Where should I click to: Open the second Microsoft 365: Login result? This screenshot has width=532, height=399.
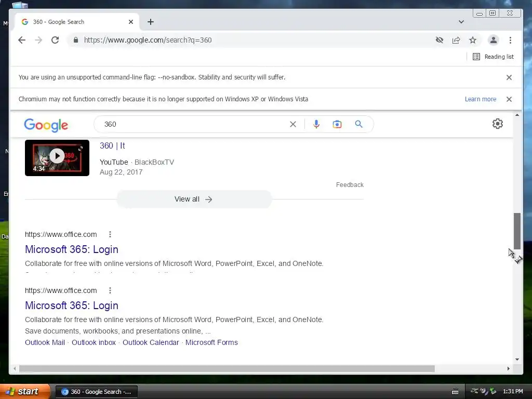[x=72, y=305]
